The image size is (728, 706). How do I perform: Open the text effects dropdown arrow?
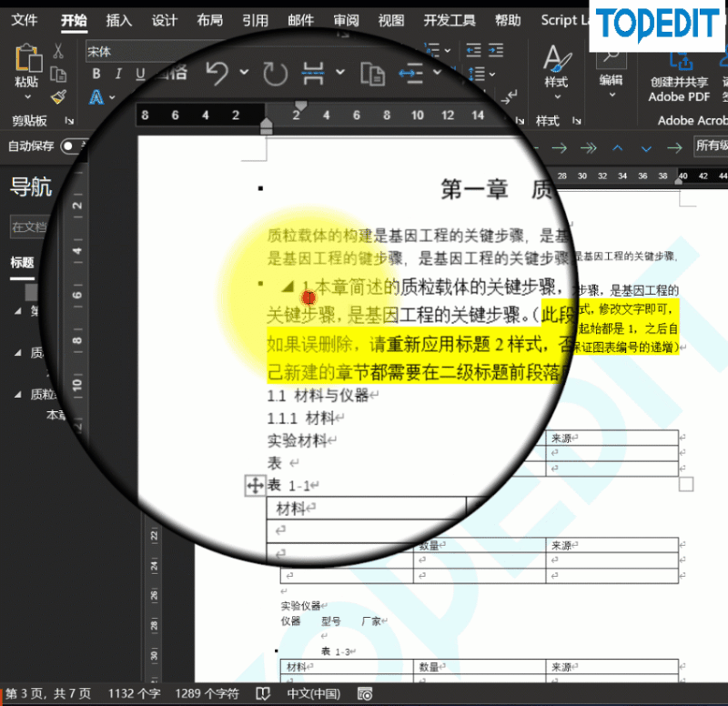point(112,98)
